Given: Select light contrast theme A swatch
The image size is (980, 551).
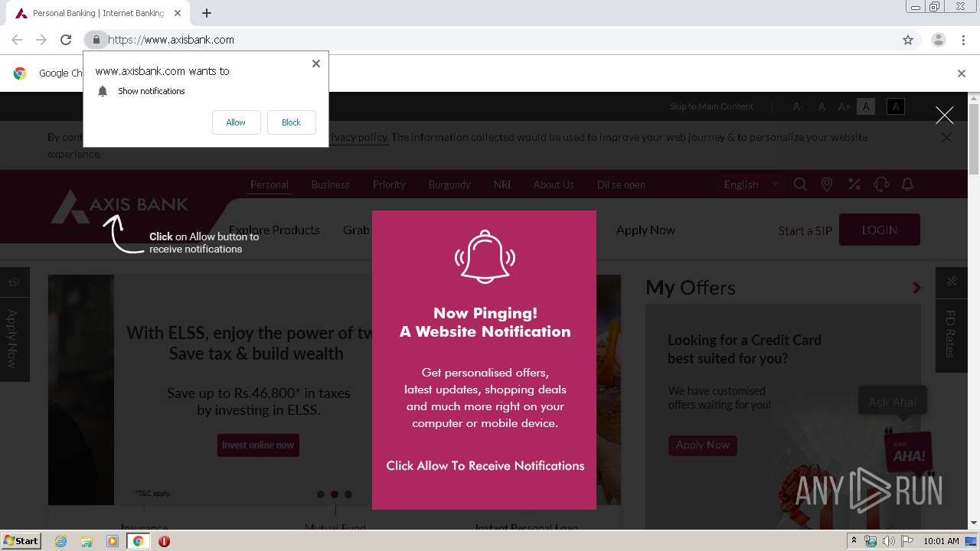Looking at the screenshot, I should (x=866, y=106).
